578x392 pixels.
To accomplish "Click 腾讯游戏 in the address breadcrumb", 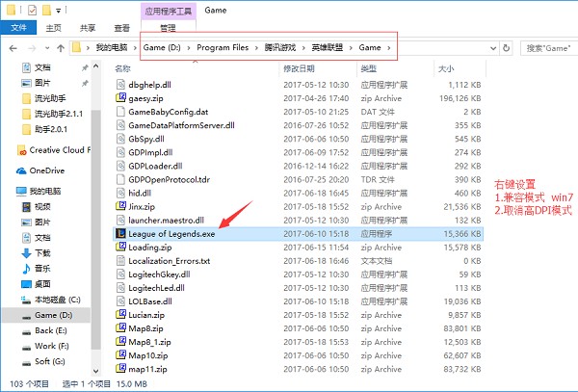I will click(x=278, y=47).
